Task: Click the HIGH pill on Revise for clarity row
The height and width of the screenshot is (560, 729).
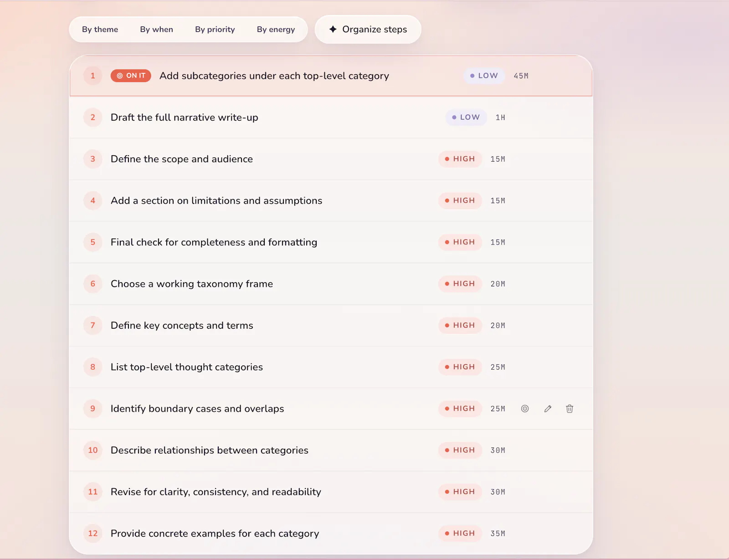Action: pos(460,492)
